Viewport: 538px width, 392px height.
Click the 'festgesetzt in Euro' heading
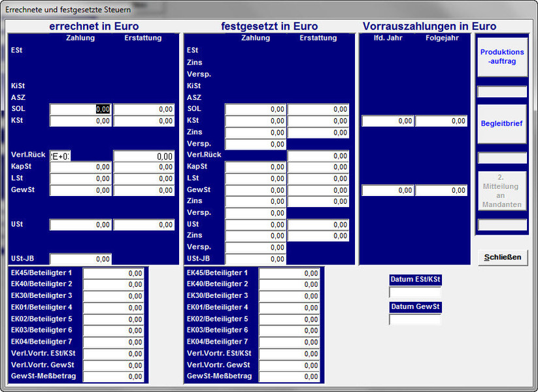(x=269, y=26)
